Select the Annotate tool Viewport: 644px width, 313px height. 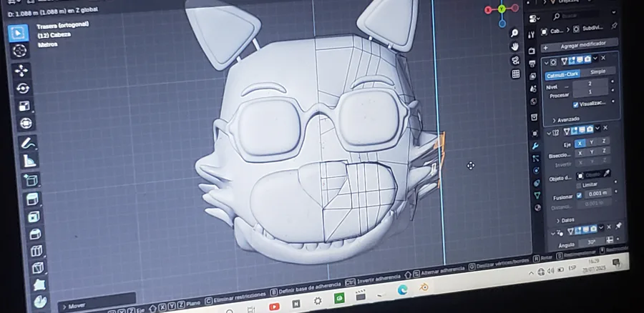pyautogui.click(x=27, y=144)
